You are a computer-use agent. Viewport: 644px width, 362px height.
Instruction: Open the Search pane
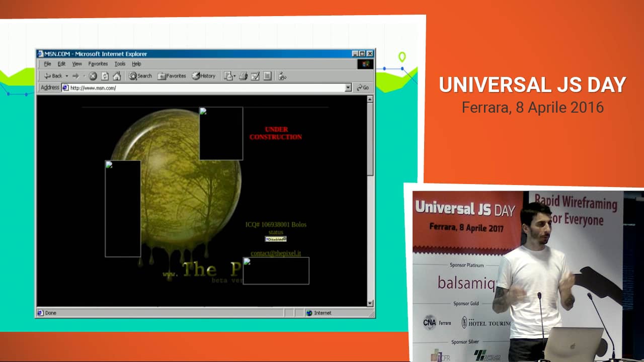click(x=140, y=76)
